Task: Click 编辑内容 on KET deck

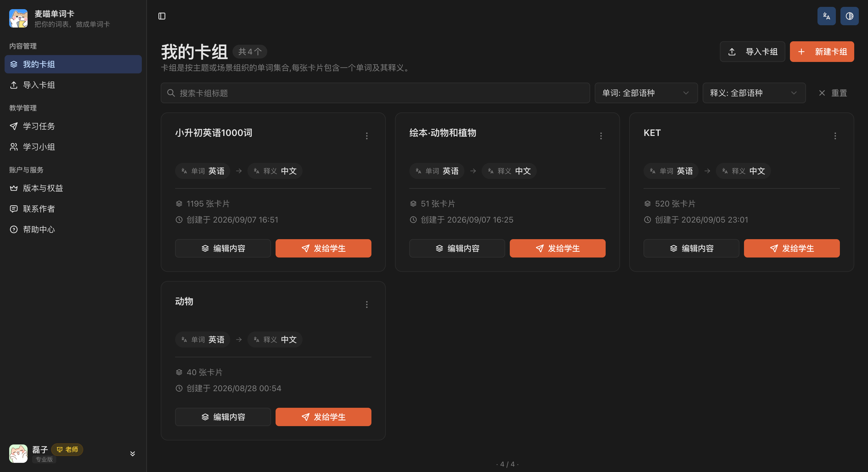Action: pyautogui.click(x=691, y=248)
